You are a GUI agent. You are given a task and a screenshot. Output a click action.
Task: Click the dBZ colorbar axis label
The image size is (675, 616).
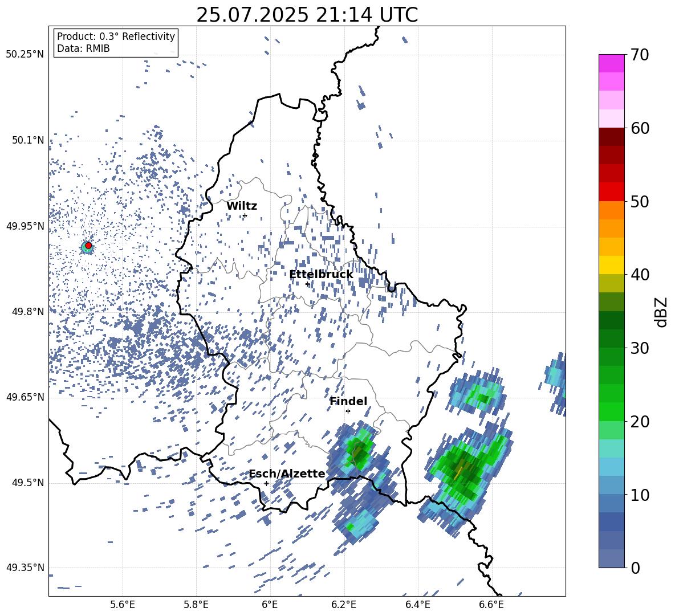coord(662,312)
